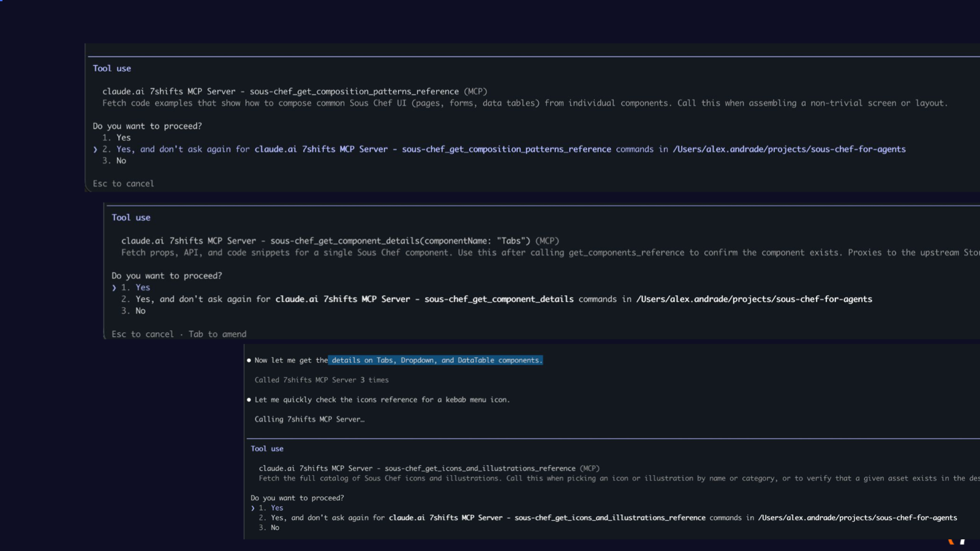Choose '1. Yes' in composition_patterns_reference prompt
980x551 pixels.
[x=116, y=138]
